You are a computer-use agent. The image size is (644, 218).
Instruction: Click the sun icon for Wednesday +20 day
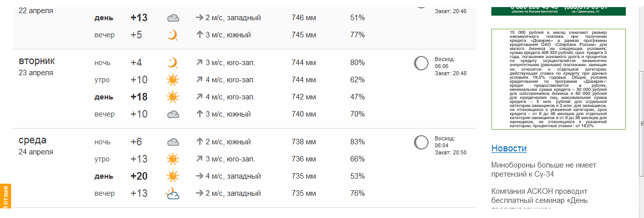(173, 176)
